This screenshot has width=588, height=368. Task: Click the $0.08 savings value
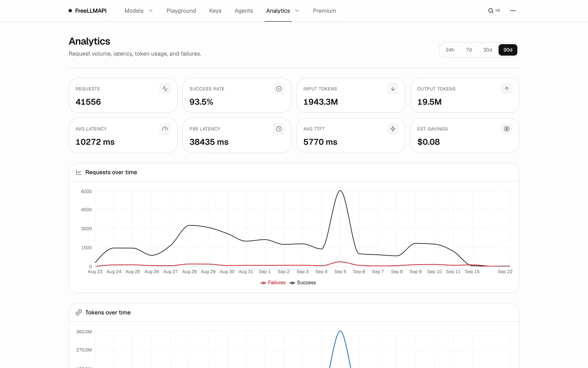(x=429, y=142)
